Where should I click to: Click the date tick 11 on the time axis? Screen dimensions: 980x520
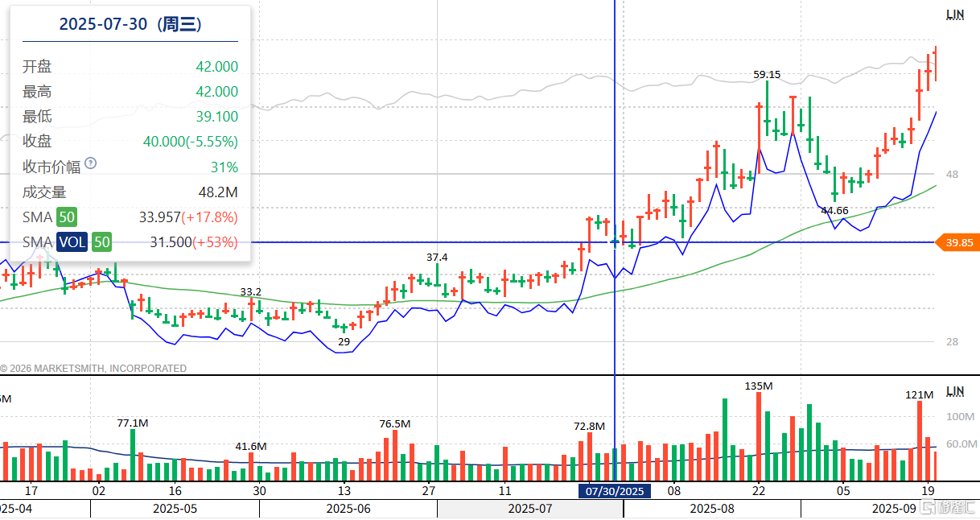[504, 491]
